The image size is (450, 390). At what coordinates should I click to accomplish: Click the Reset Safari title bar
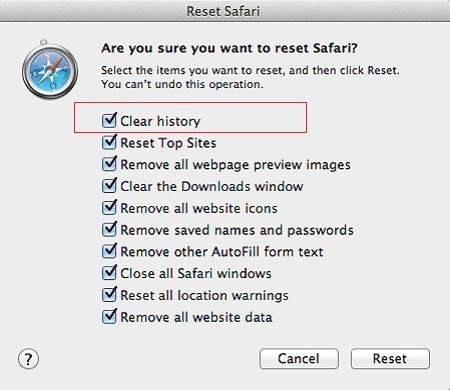[x=225, y=11]
